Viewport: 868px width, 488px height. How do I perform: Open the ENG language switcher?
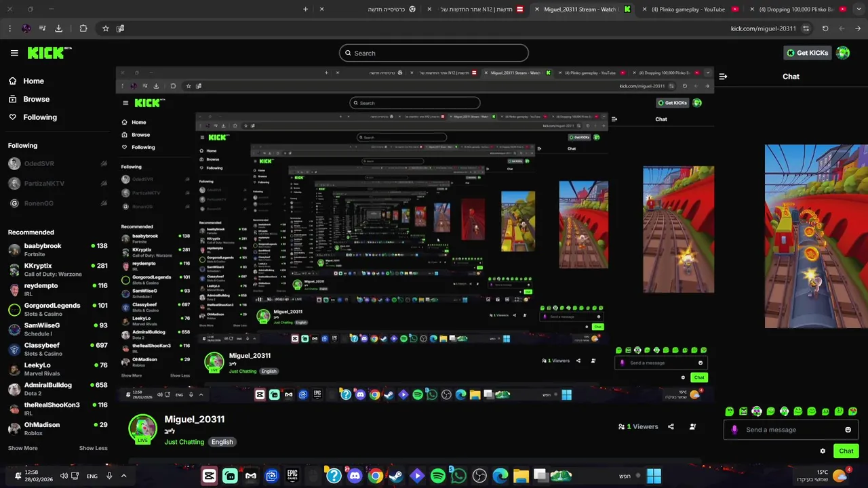[x=92, y=476]
